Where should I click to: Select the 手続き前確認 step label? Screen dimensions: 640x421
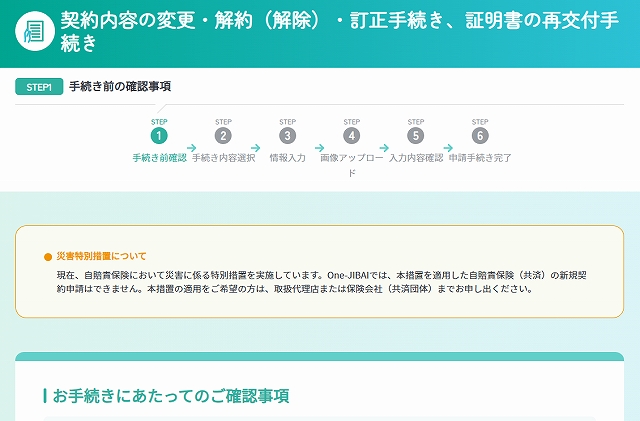[159, 158]
